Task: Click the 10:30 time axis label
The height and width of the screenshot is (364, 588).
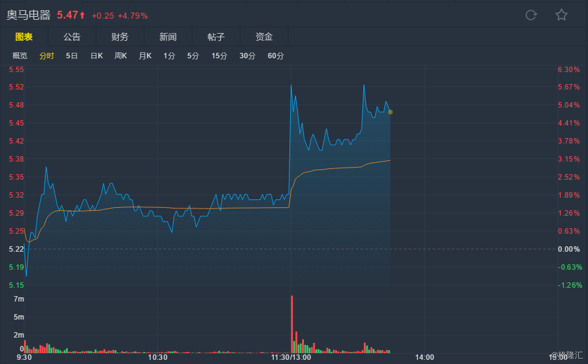Action: 157,357
